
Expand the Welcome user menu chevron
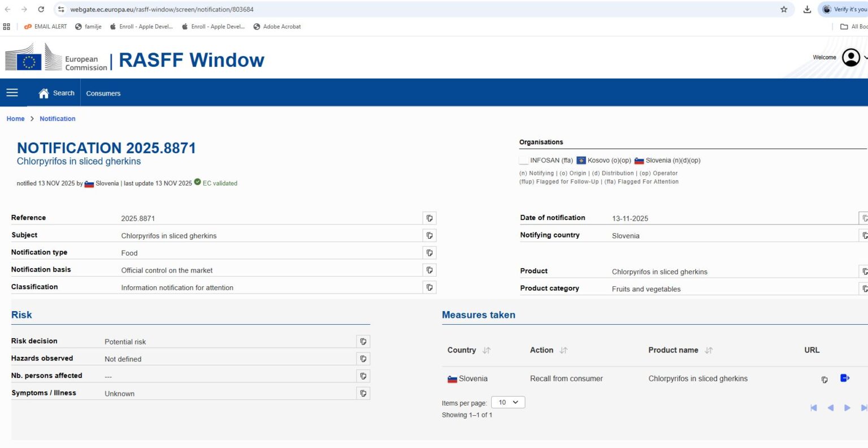pos(865,58)
